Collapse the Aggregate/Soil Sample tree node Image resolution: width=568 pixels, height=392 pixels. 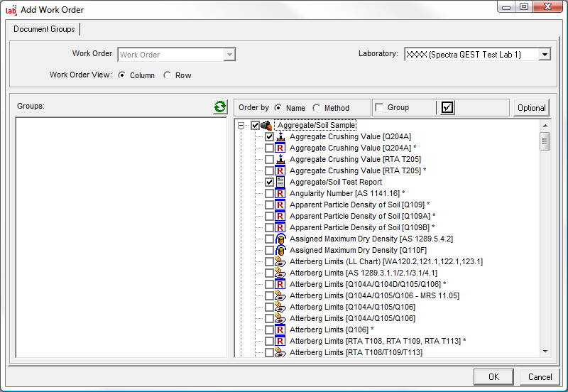[x=241, y=125]
